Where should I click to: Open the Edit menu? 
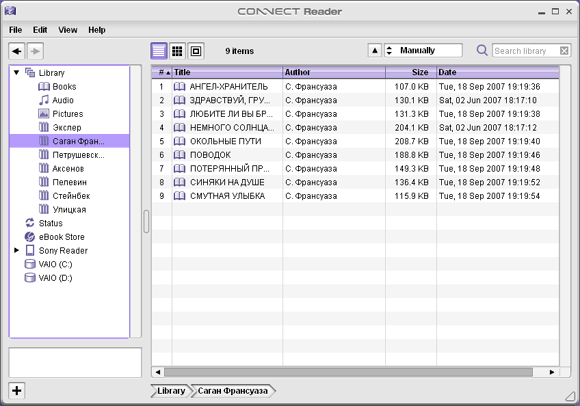(40, 30)
